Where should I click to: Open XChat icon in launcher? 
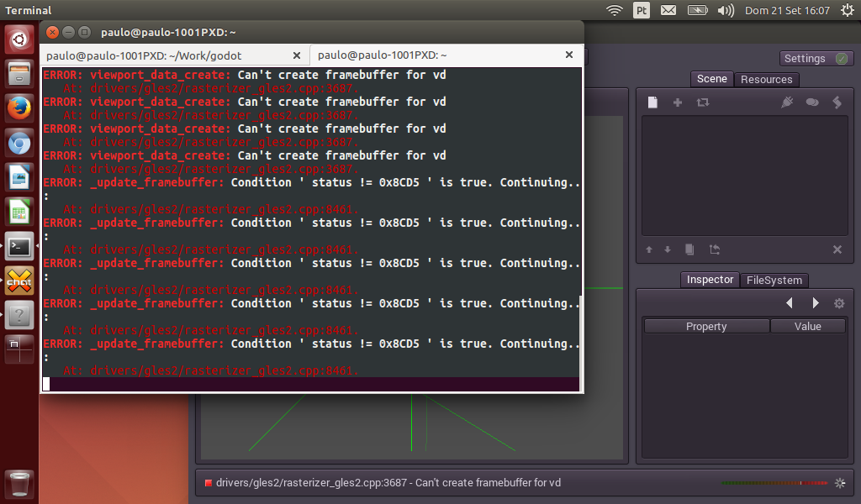19,281
